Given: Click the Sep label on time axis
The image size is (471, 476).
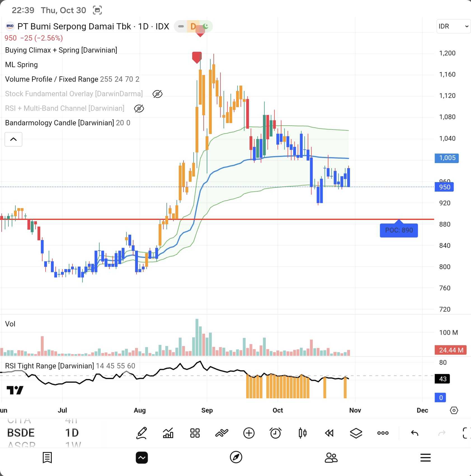Looking at the screenshot, I should (207, 410).
